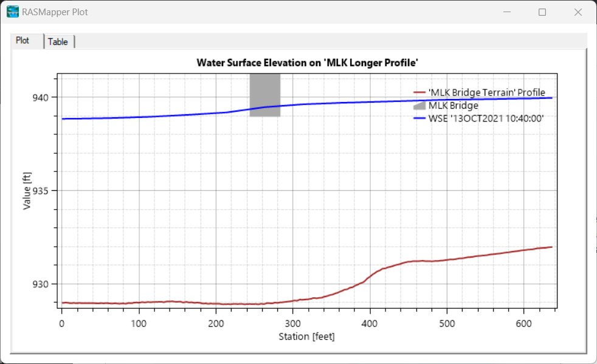The width and height of the screenshot is (597, 364).
Task: Maximize the RASMapper Plot window
Action: pyautogui.click(x=542, y=12)
